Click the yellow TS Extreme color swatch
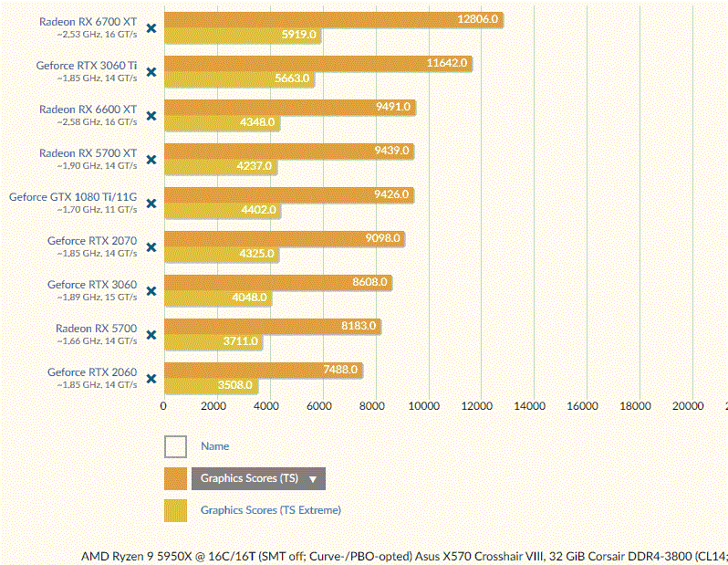This screenshot has height=565, width=728. pos(175,510)
